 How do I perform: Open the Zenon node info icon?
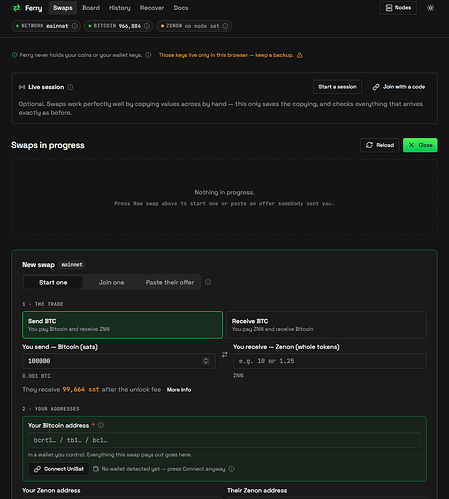(x=225, y=26)
